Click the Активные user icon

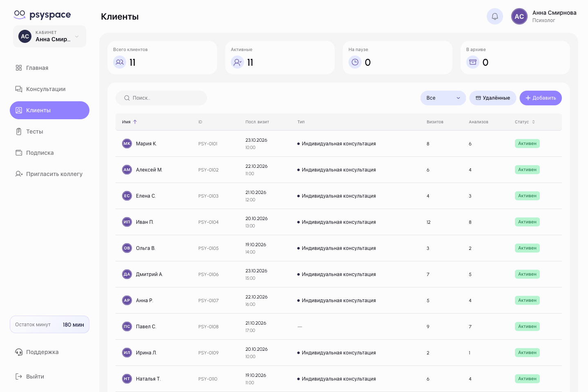pyautogui.click(x=237, y=62)
